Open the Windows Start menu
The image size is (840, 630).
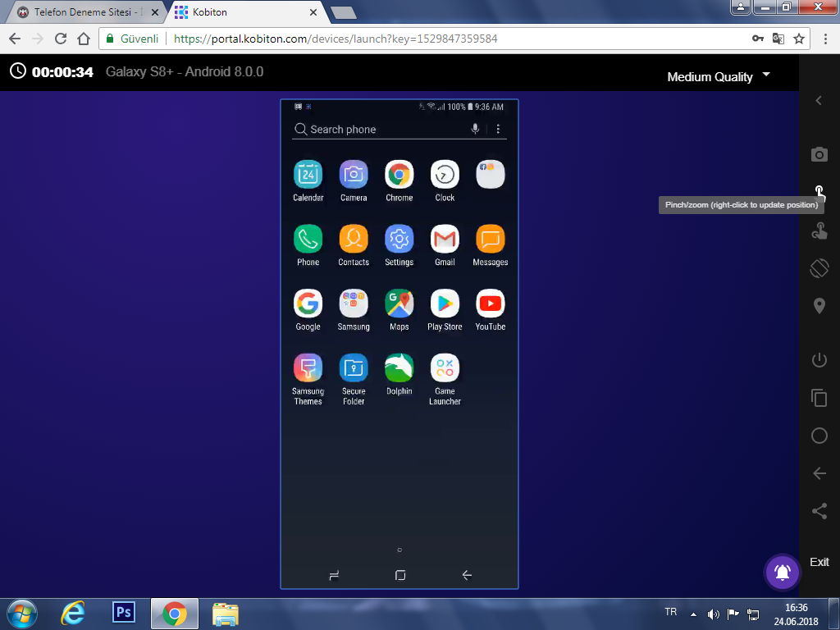(22, 614)
